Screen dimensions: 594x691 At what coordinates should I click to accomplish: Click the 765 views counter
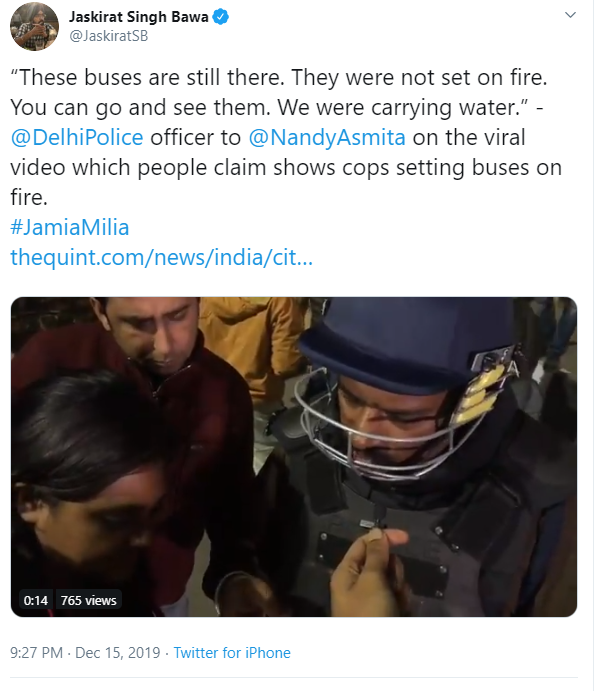coord(89,600)
